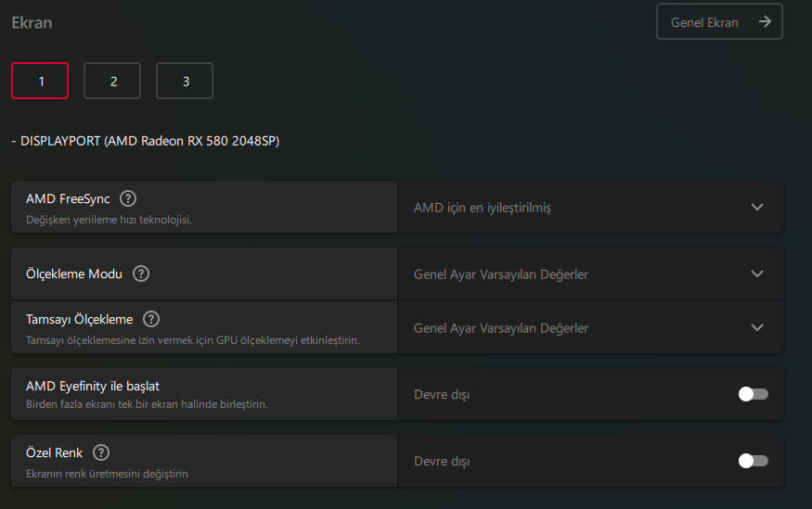Turn on the Özel Renk toggle
The width and height of the screenshot is (812, 509).
tap(753, 461)
